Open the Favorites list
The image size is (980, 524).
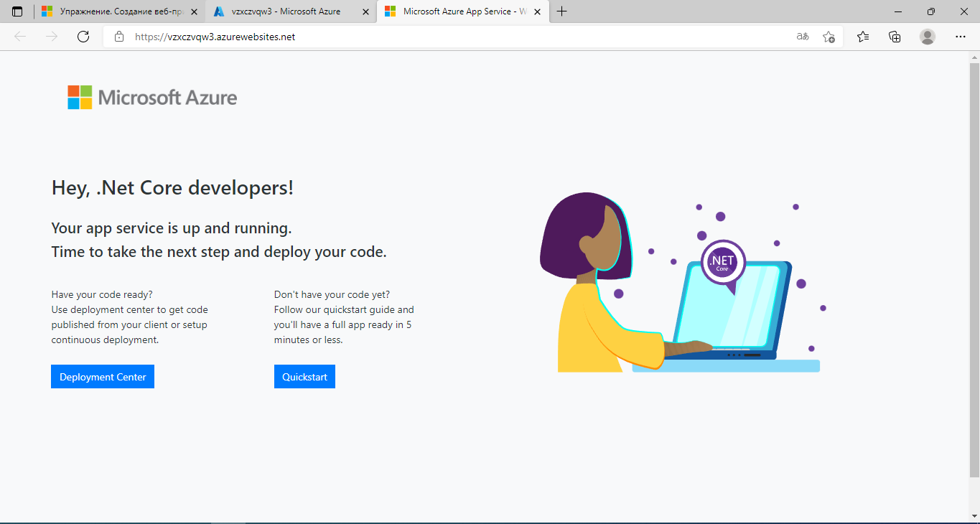click(x=863, y=37)
